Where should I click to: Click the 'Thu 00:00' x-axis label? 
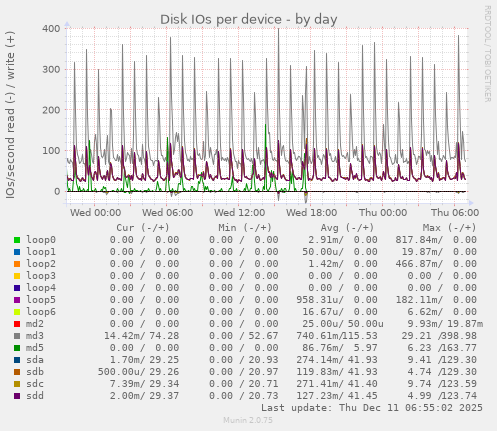pyautogui.click(x=383, y=213)
